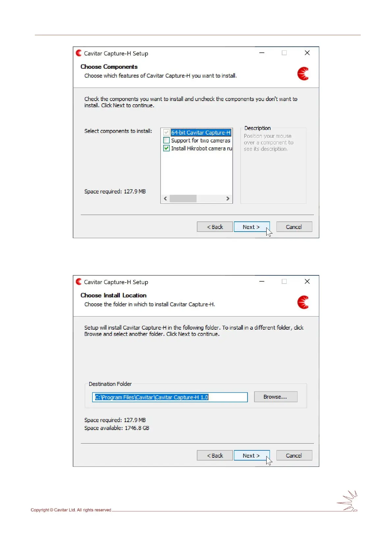
Task: Click the right arrow of the component list scrollbar
Action: pos(228,198)
